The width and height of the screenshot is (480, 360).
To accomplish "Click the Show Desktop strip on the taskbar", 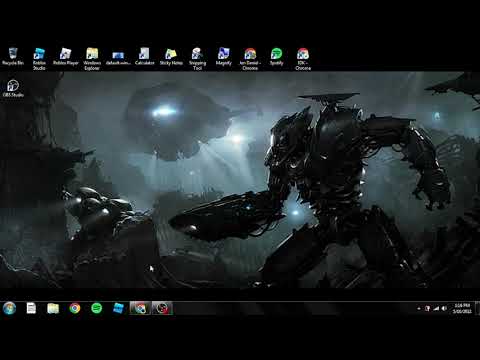I will [x=478, y=308].
